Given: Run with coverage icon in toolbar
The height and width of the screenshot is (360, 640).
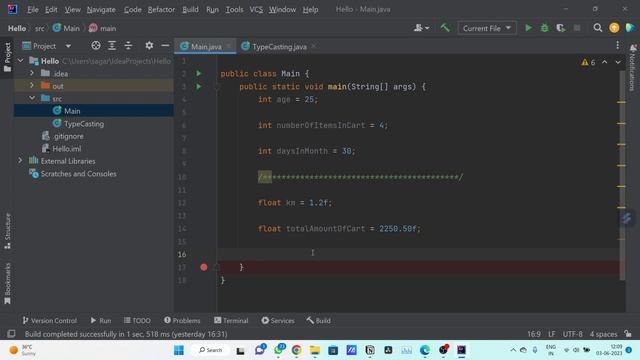Looking at the screenshot, I should pos(561,28).
